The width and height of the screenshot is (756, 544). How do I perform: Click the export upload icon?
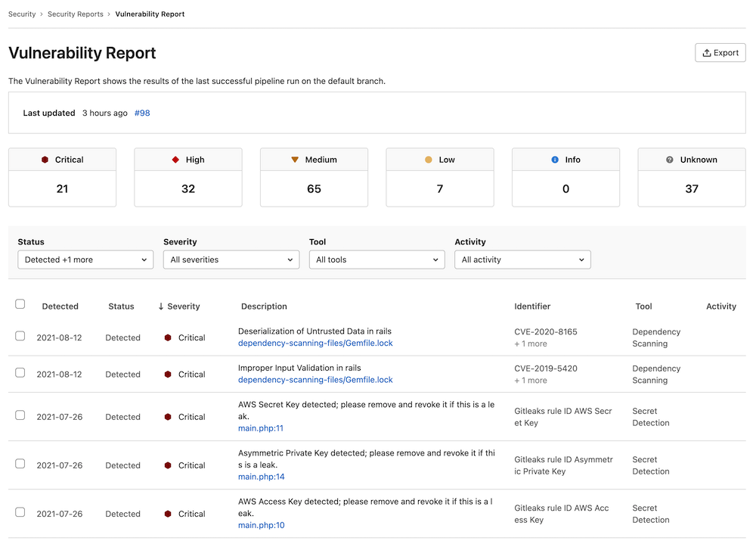click(708, 52)
